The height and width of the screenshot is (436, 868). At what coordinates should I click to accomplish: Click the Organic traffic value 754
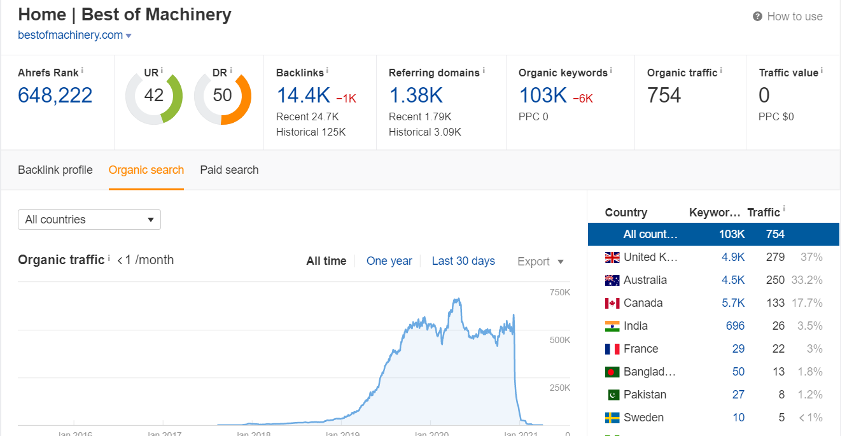(664, 95)
